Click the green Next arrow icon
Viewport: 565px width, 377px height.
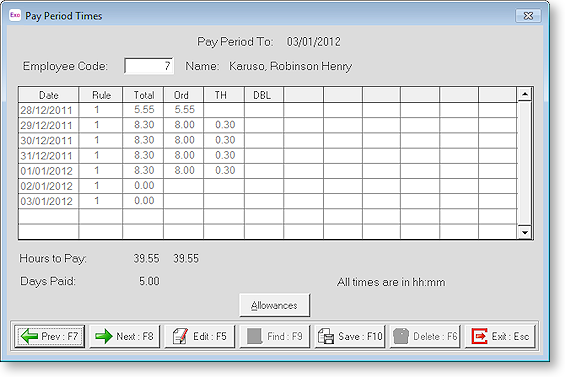click(x=104, y=336)
